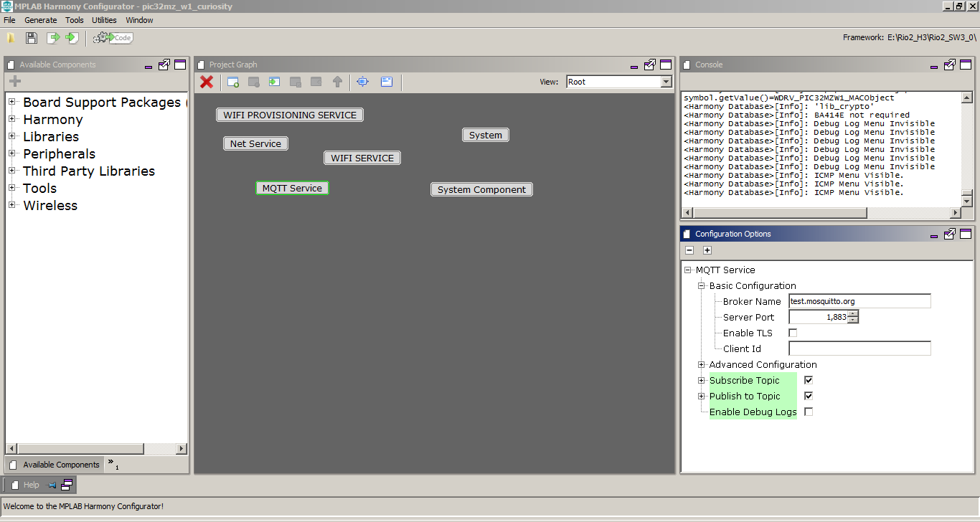Screen dimensions: 980x522
Task: Click the second green-arrow import icon in main toolbar
Action: (72, 37)
